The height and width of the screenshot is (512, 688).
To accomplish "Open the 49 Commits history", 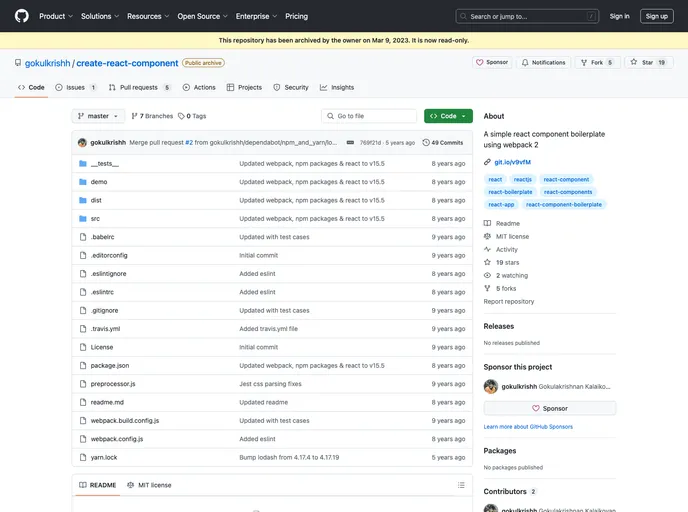I will pyautogui.click(x=443, y=143).
